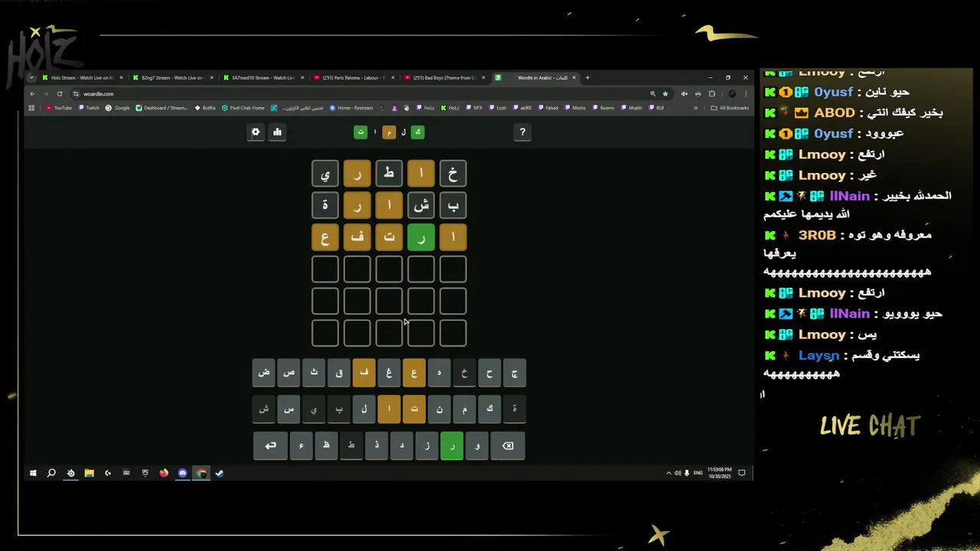This screenshot has height=551, width=980.
Task: Switch to the Paris Paloma Labour tab
Action: click(x=353, y=77)
